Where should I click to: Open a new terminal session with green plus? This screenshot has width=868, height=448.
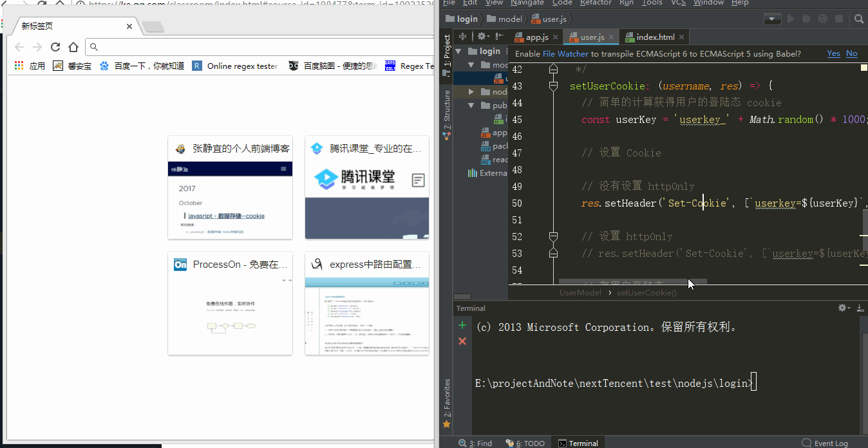tap(462, 325)
